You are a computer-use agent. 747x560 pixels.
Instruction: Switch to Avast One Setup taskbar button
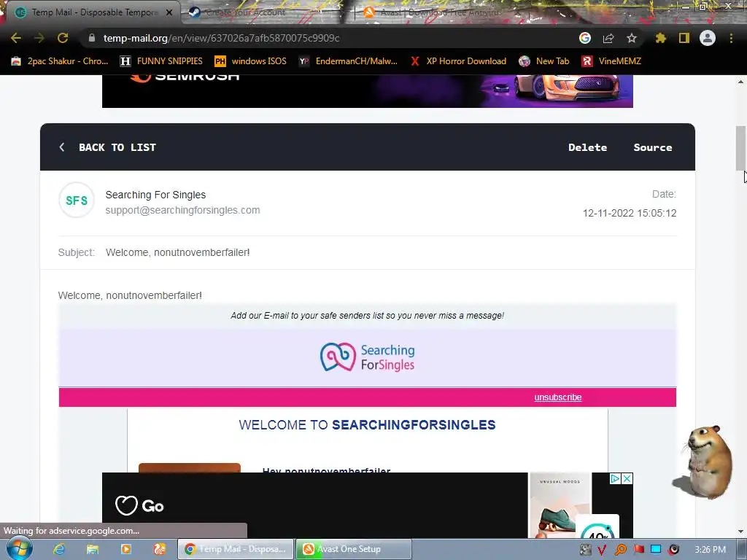pyautogui.click(x=354, y=549)
